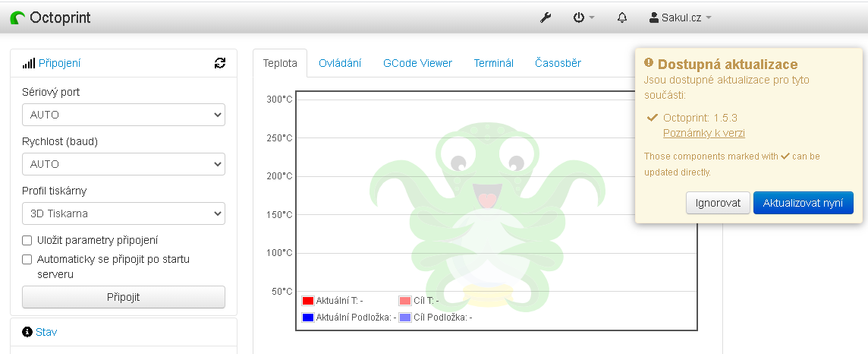Open settings with the wrench icon
The image size is (868, 354).
click(546, 17)
